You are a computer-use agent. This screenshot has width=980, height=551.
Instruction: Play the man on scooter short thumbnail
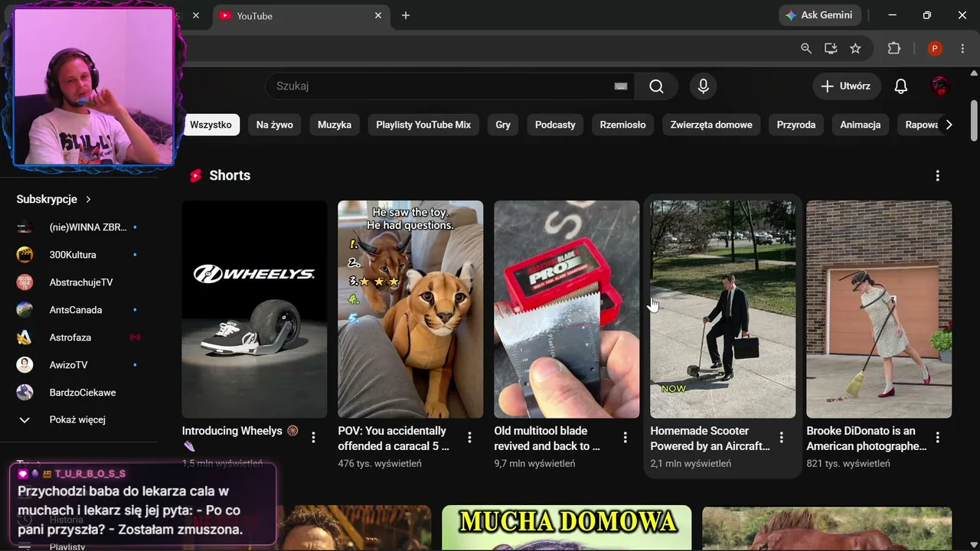[723, 309]
